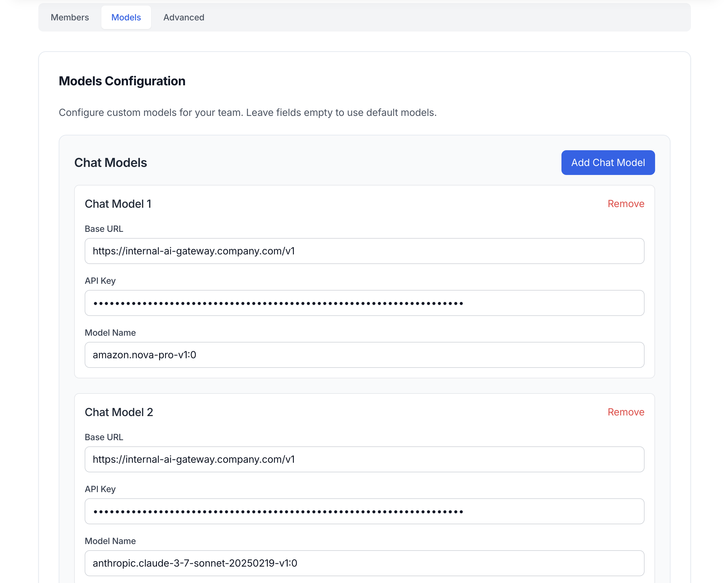Click Model Name label in Chat Model 2
This screenshot has height=583, width=728.
coord(110,541)
